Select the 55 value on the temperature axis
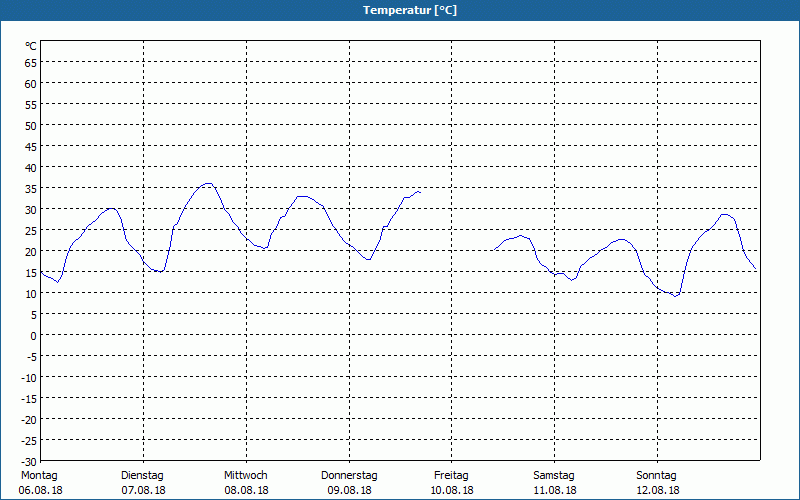Image resolution: width=800 pixels, height=500 pixels. point(31,105)
